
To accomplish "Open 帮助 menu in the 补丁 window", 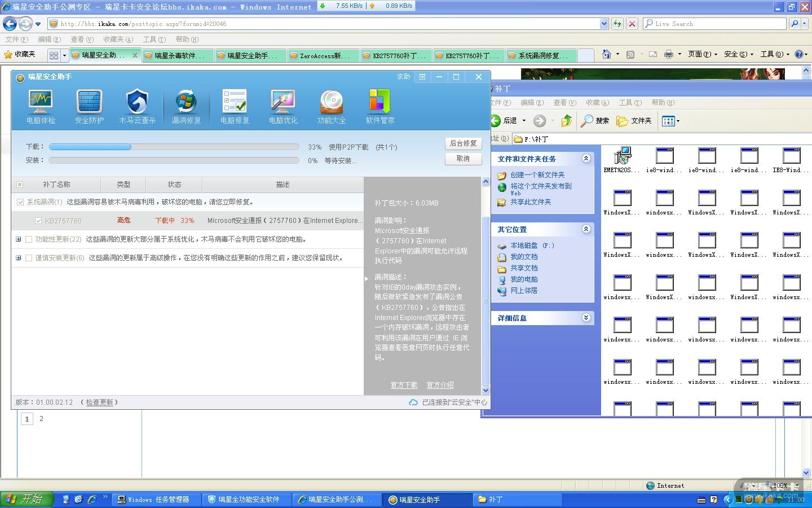I will [663, 103].
